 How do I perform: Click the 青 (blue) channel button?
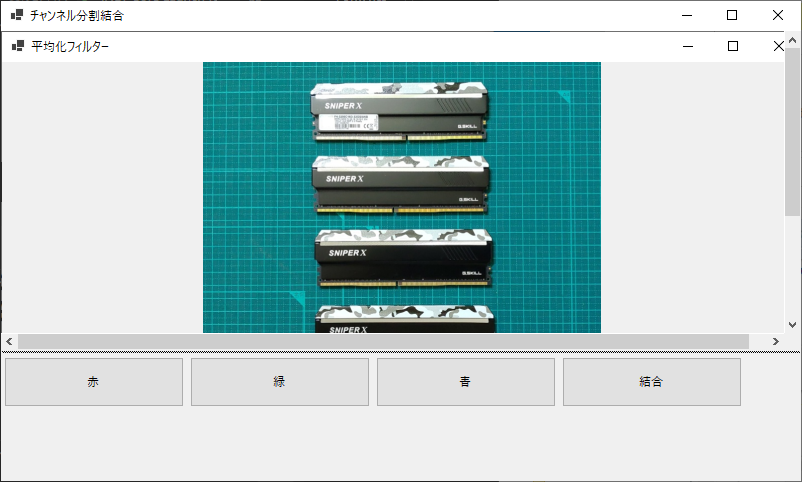(x=466, y=382)
